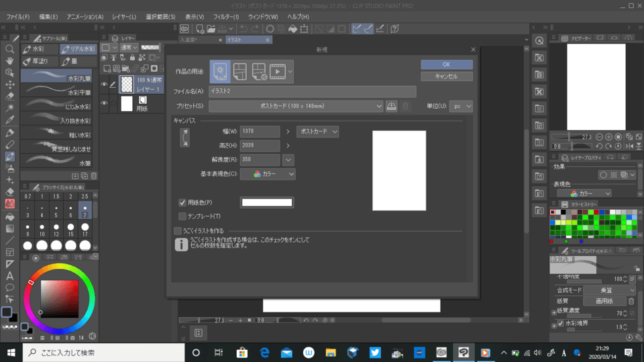This screenshot has height=362, width=644.
Task: Toggle the paper layer visibility eye
Action: point(105,103)
